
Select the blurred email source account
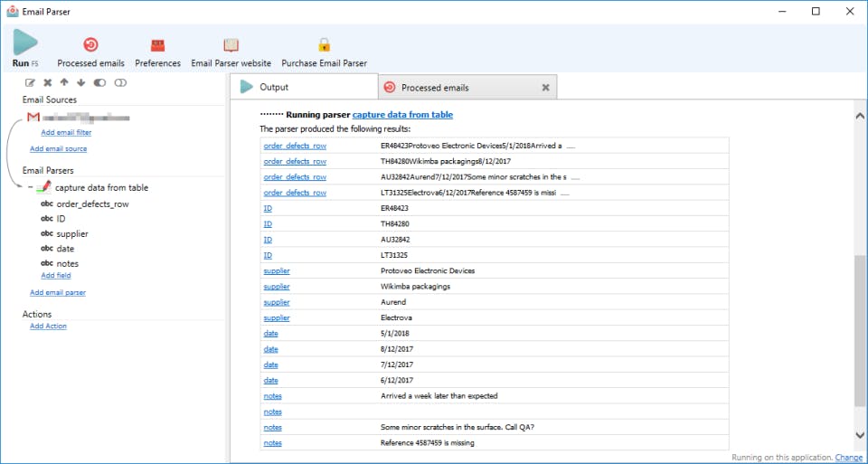click(87, 118)
